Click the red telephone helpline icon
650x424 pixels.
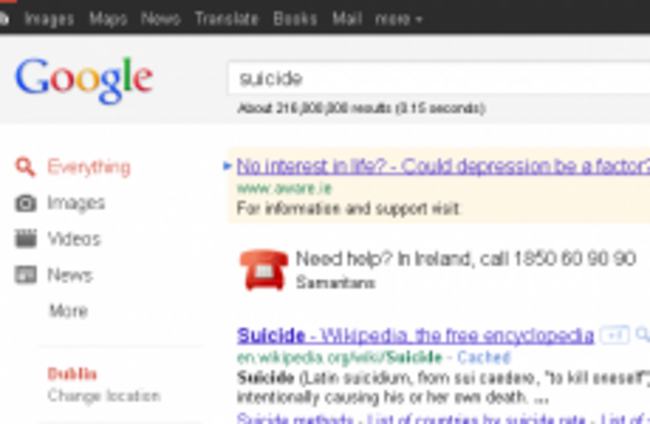[x=264, y=269]
